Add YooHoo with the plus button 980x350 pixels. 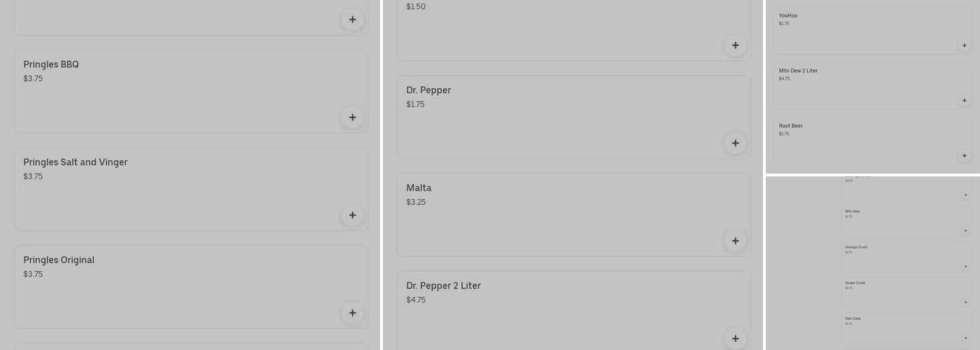point(964,45)
